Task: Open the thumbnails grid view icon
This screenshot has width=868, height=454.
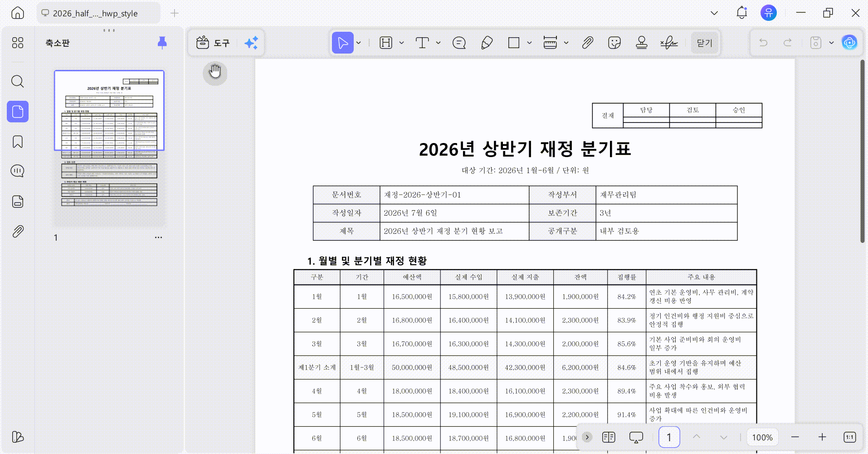Action: point(18,43)
